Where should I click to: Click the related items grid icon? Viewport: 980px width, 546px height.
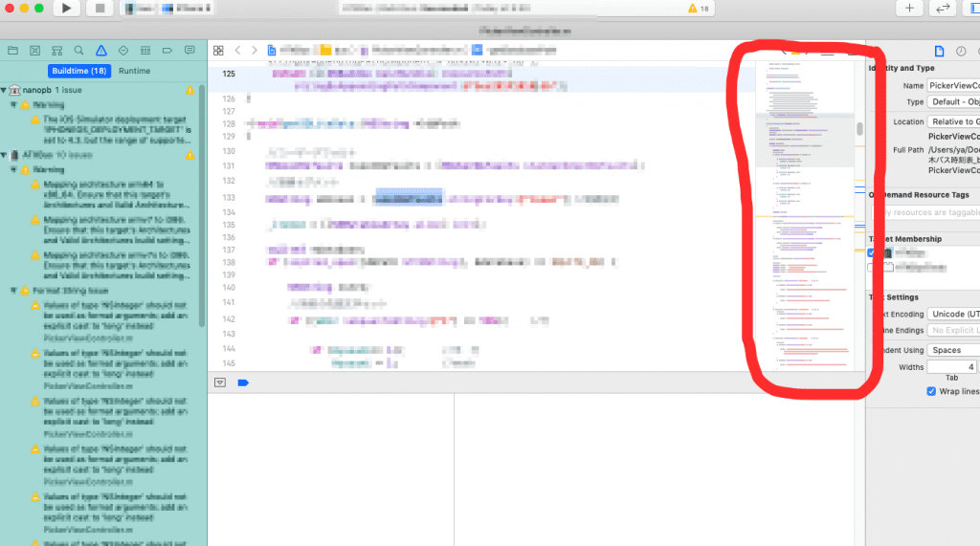pyautogui.click(x=218, y=50)
